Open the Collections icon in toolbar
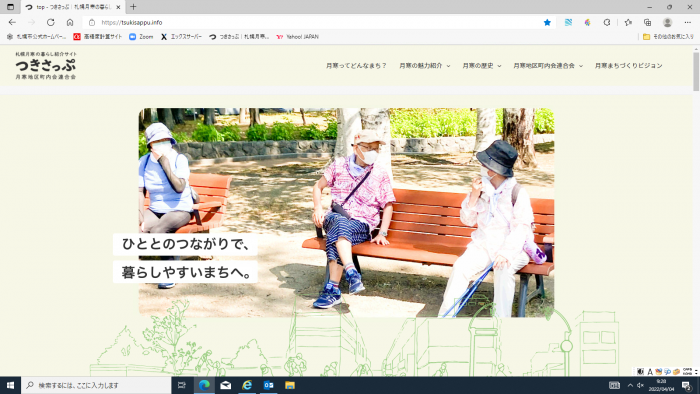The width and height of the screenshot is (700, 394). [x=647, y=22]
